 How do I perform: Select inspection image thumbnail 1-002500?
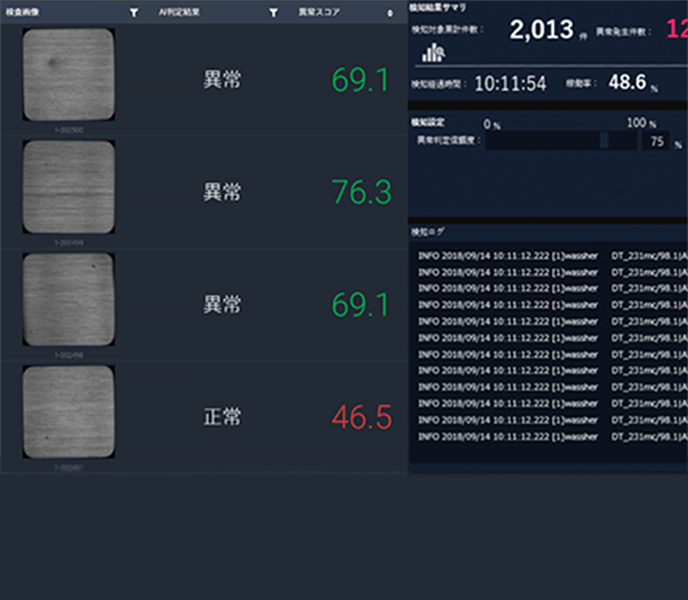point(68,75)
